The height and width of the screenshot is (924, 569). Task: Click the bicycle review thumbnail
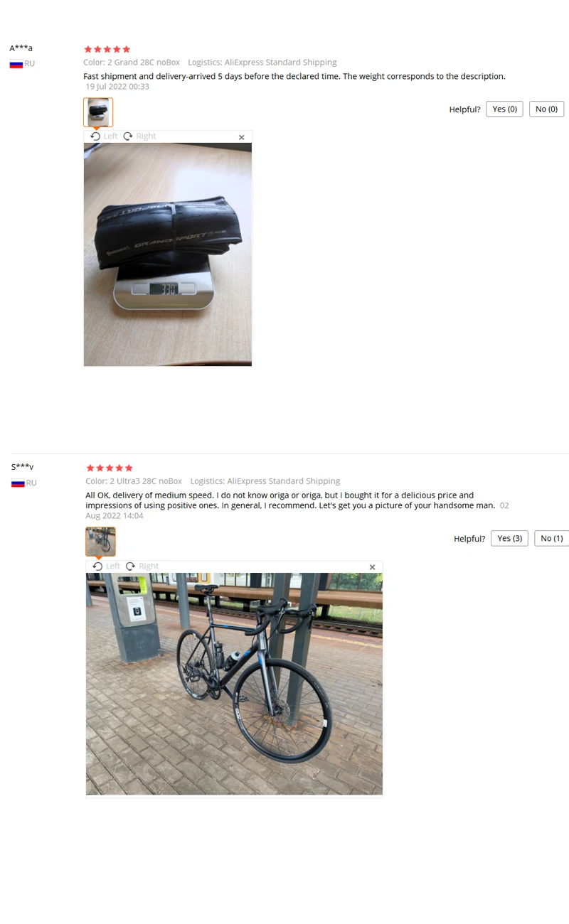pyautogui.click(x=100, y=542)
